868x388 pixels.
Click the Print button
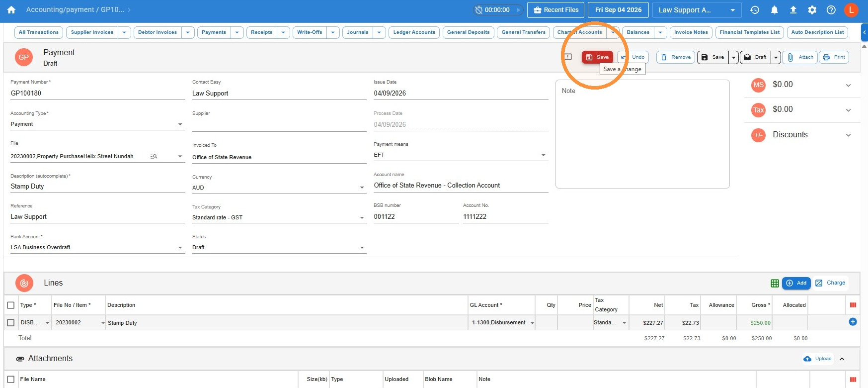834,57
